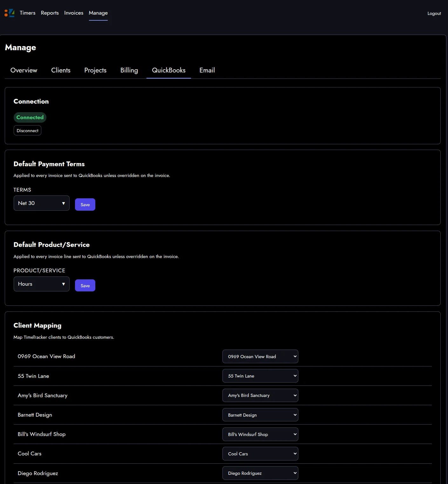
Task: Expand the Cool Cars customer dropdown
Action: [x=260, y=454]
